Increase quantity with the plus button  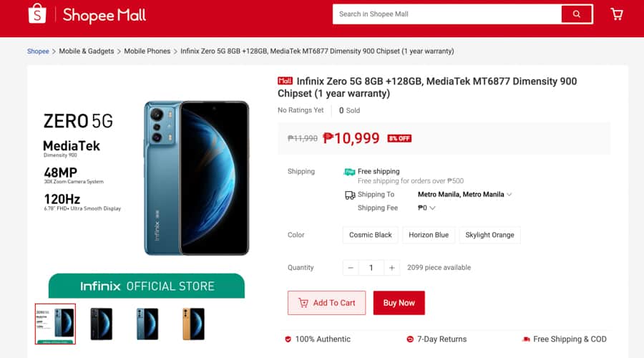pos(391,268)
